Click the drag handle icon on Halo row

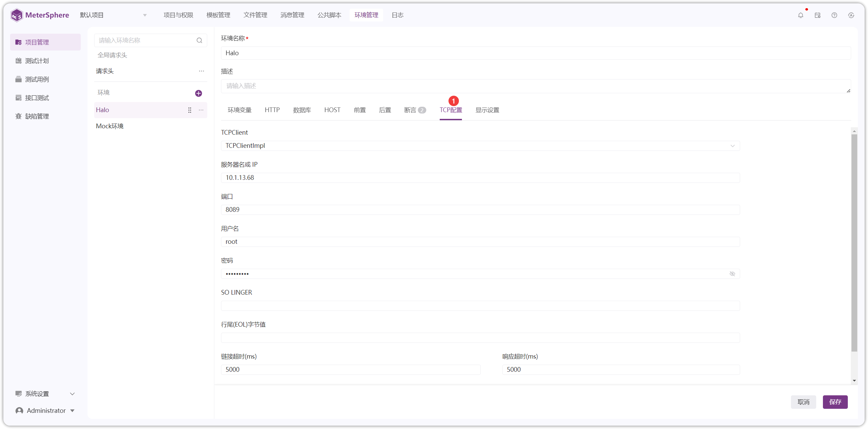click(x=190, y=110)
